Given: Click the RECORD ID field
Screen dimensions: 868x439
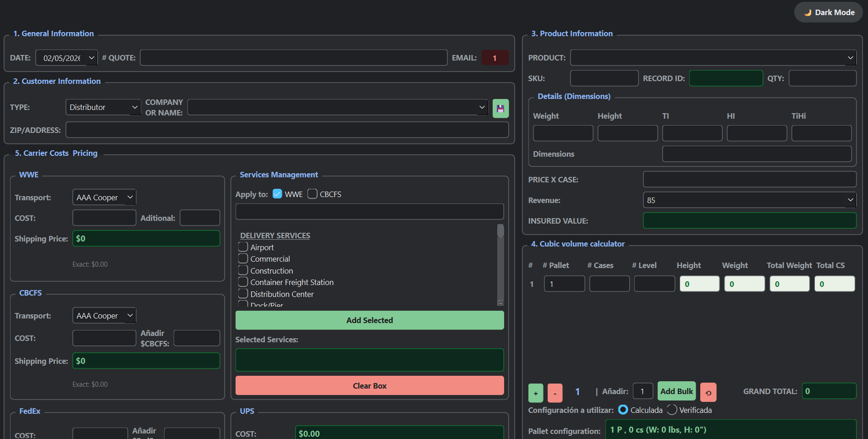Looking at the screenshot, I should (726, 78).
